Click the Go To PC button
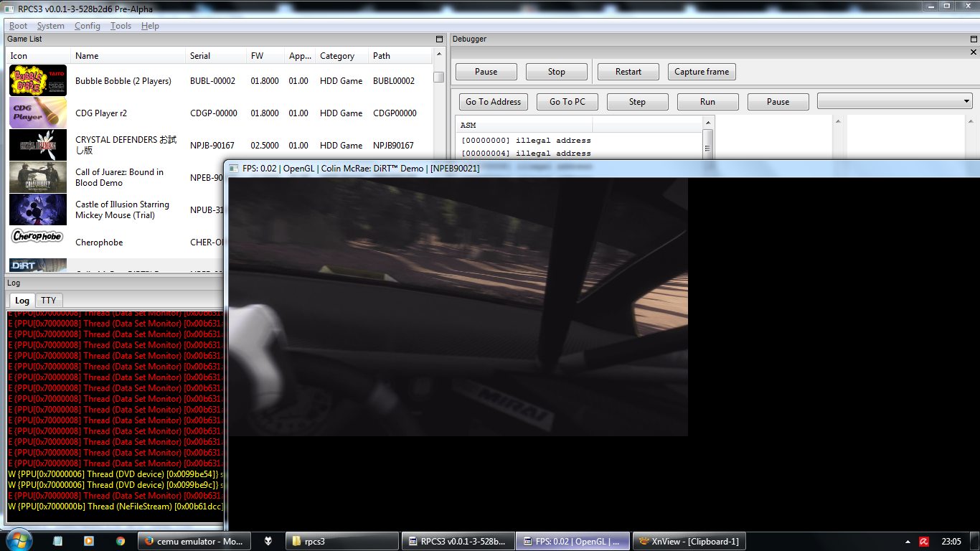Image resolution: width=980 pixels, height=551 pixels. [x=567, y=102]
